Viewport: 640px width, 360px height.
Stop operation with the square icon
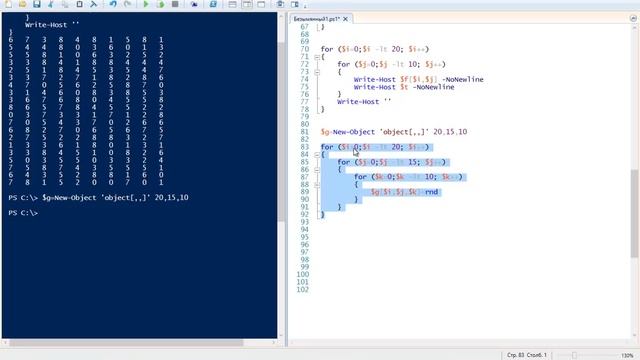[x=175, y=4]
